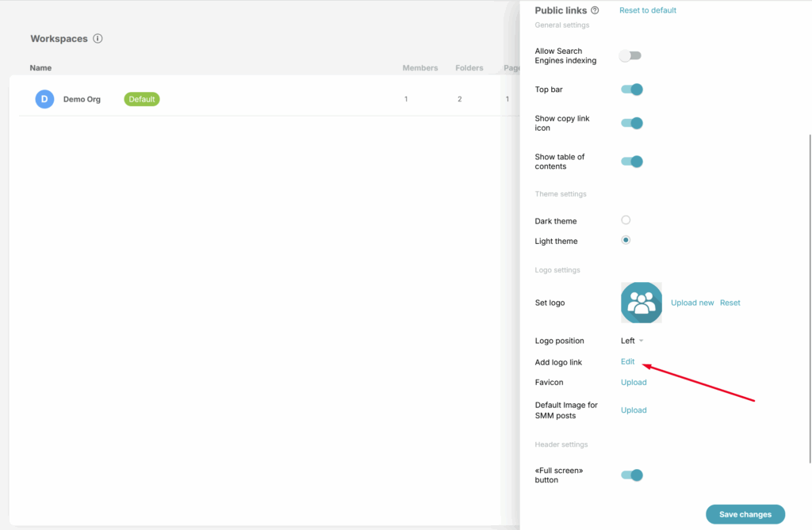
Task: Click the team logo image preview
Action: click(641, 303)
